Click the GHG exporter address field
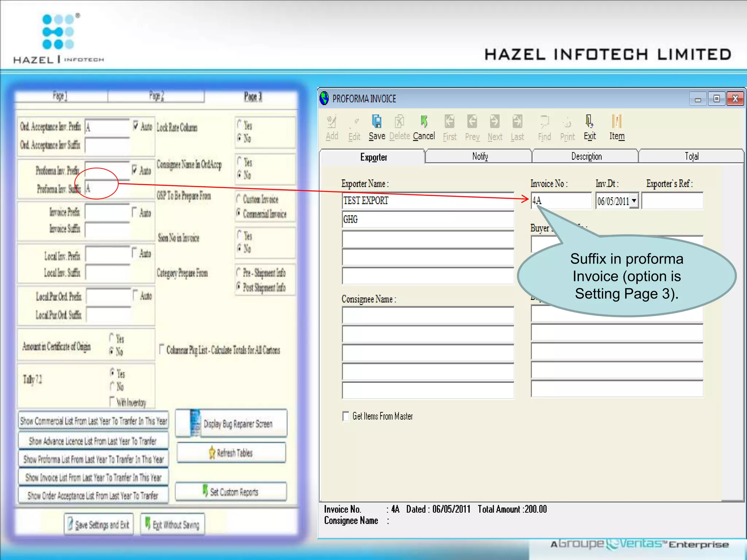Image resolution: width=747 pixels, height=560 pixels. (x=428, y=219)
